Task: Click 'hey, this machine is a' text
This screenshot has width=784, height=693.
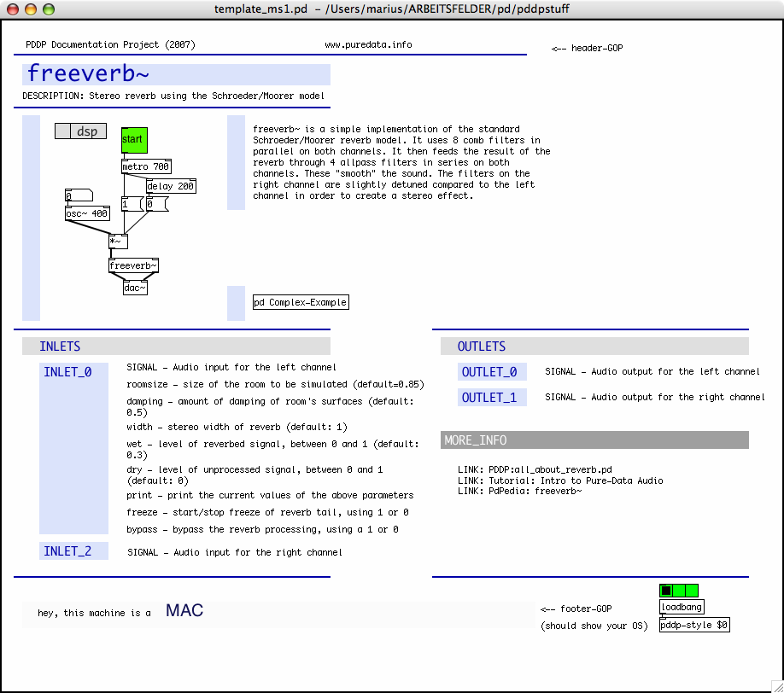Action: pyautogui.click(x=94, y=613)
